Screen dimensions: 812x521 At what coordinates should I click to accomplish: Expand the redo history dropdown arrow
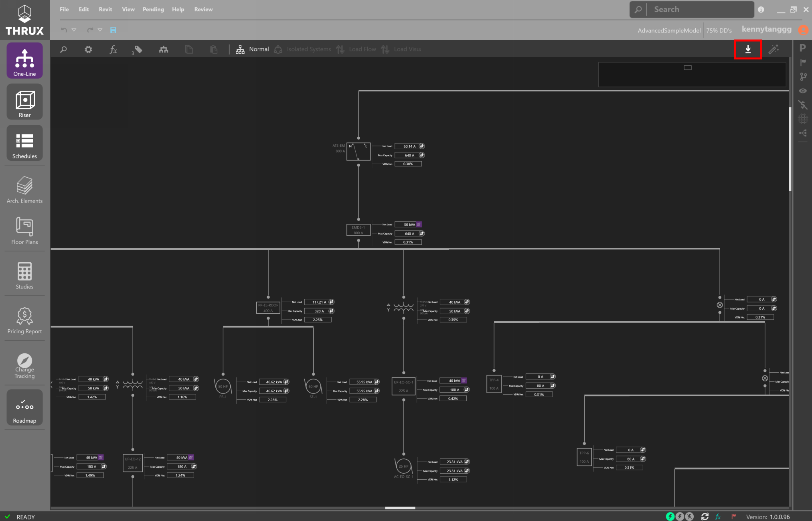(100, 30)
